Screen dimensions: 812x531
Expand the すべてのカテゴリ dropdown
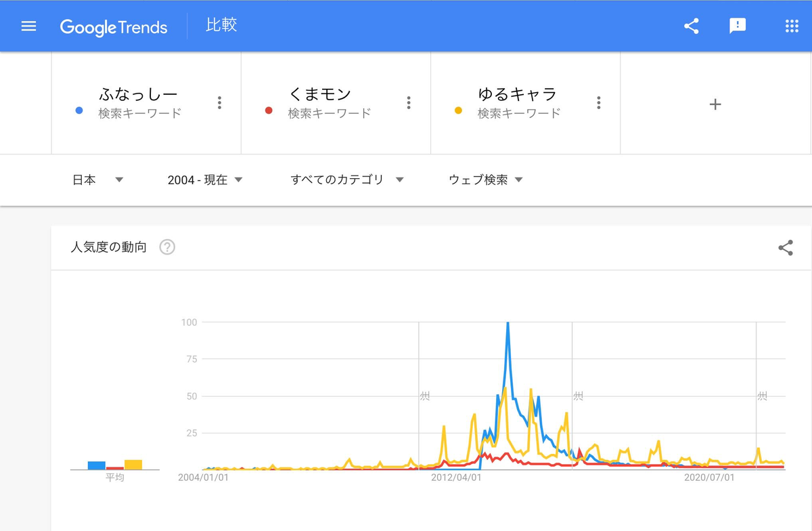347,179
